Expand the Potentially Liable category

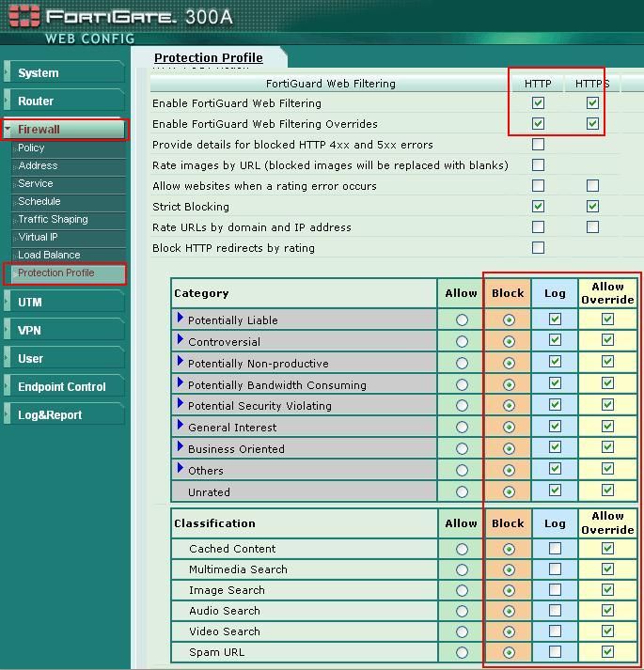click(180, 318)
